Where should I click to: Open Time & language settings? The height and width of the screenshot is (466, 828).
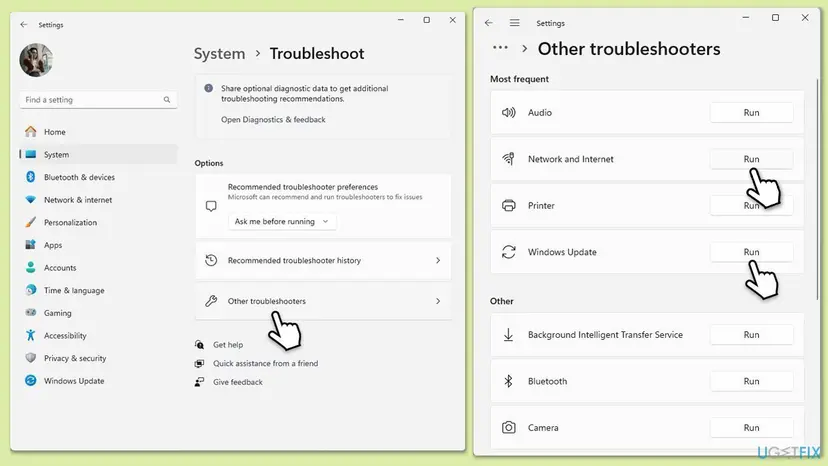(x=98, y=291)
